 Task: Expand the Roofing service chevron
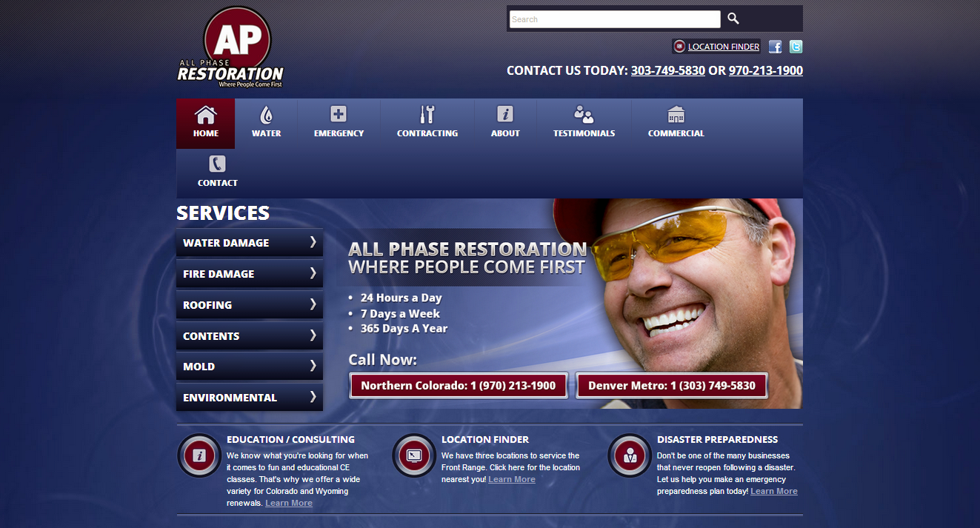point(313,304)
